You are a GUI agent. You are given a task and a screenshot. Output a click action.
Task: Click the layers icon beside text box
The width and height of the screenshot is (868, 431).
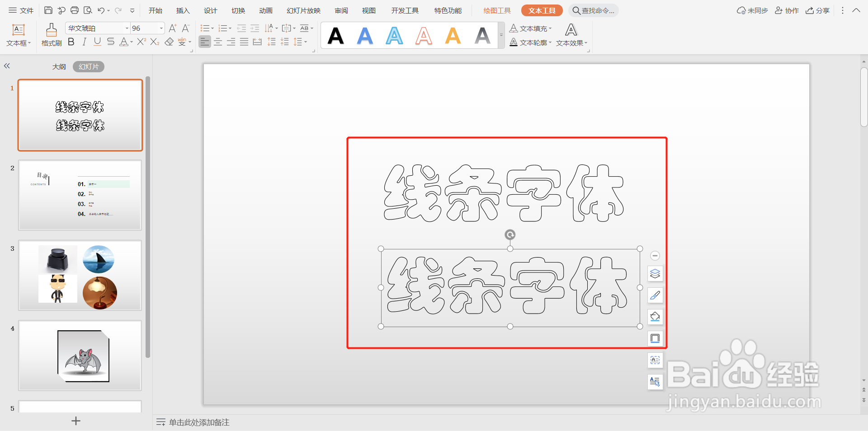tap(655, 274)
